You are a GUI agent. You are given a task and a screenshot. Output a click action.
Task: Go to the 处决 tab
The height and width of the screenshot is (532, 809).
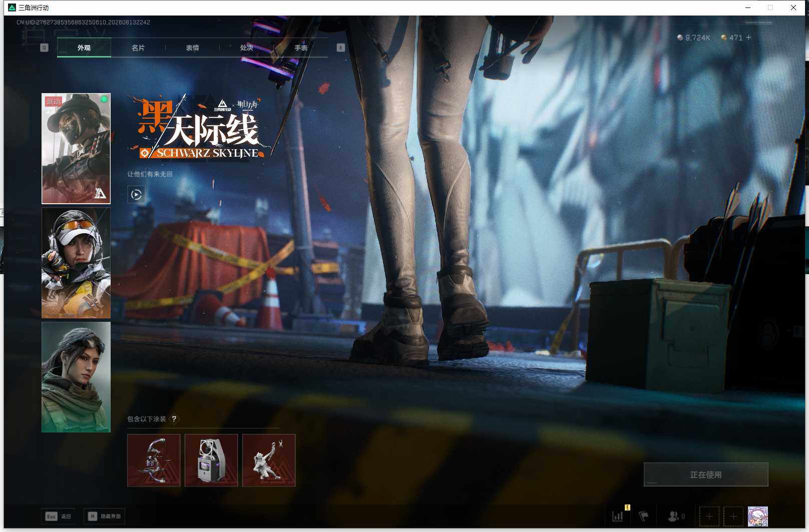(246, 48)
